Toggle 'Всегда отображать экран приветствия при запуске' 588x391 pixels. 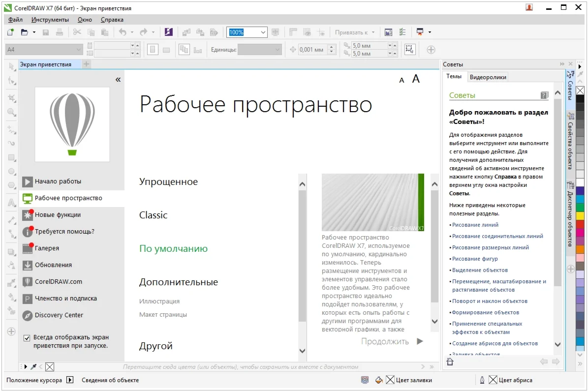point(27,337)
